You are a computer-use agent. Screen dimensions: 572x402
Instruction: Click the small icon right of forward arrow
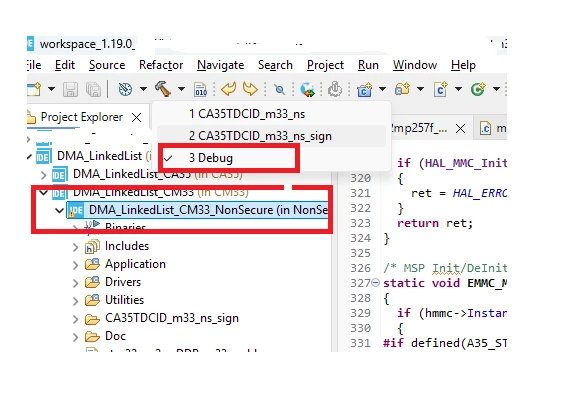(279, 89)
